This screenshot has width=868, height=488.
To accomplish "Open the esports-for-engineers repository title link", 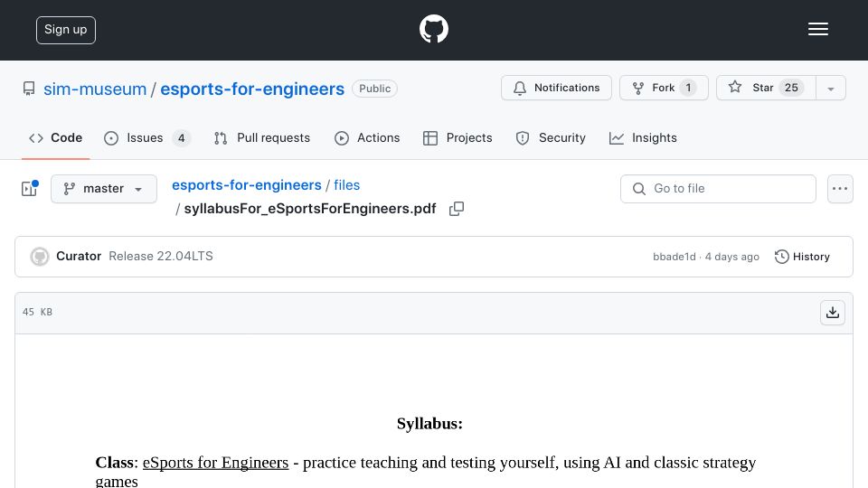I will pyautogui.click(x=252, y=89).
